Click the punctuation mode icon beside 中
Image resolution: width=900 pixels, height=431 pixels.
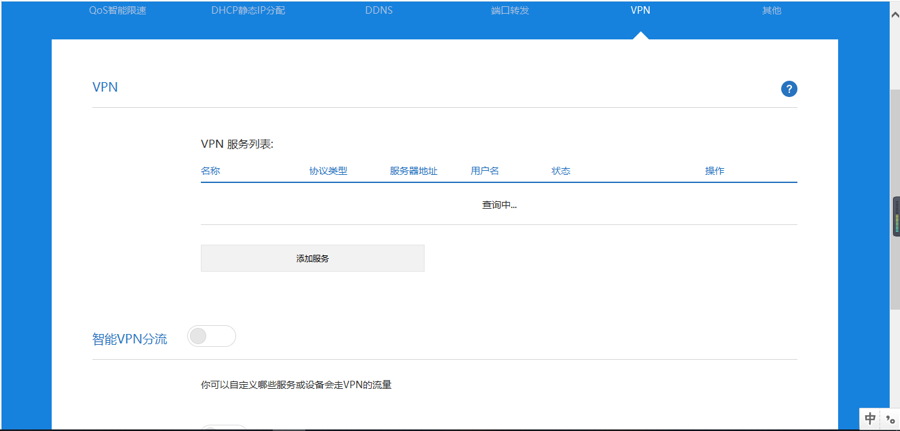tap(890, 418)
